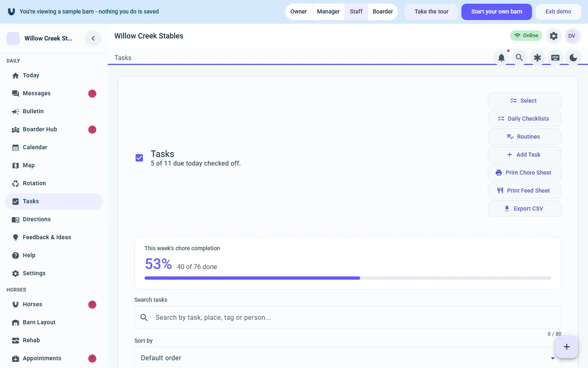588x368 pixels.
Task: Open Settings in the sidebar
Action: (x=54, y=273)
